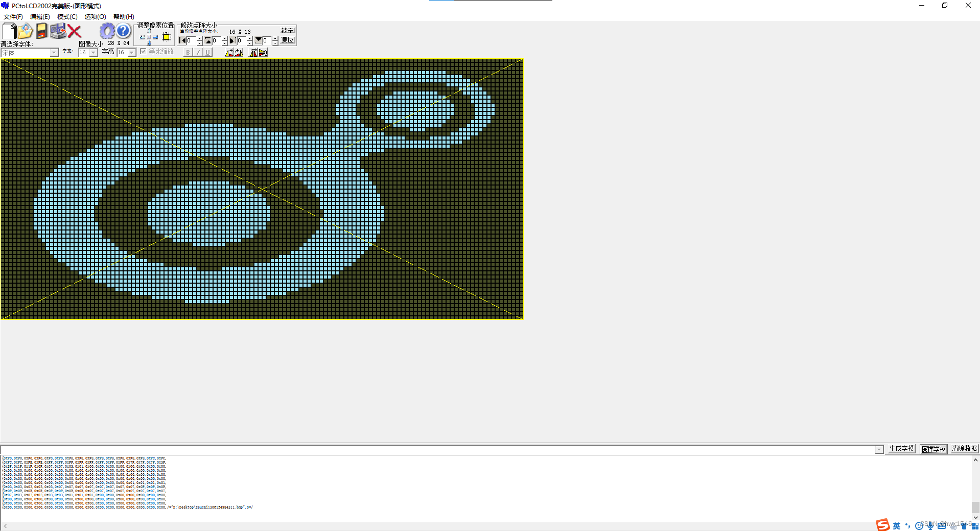Screen dimensions: 980x531
Task: Click the Sogou emoji smiley icon
Action: coord(919,525)
